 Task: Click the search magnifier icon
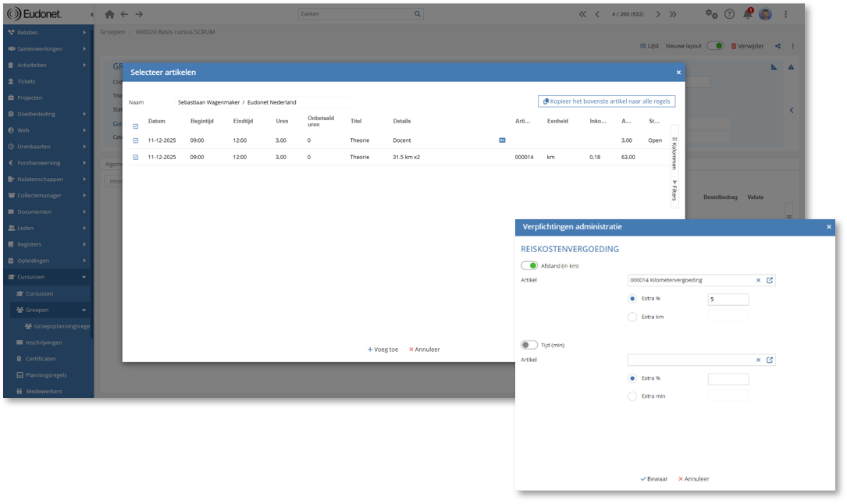[418, 14]
